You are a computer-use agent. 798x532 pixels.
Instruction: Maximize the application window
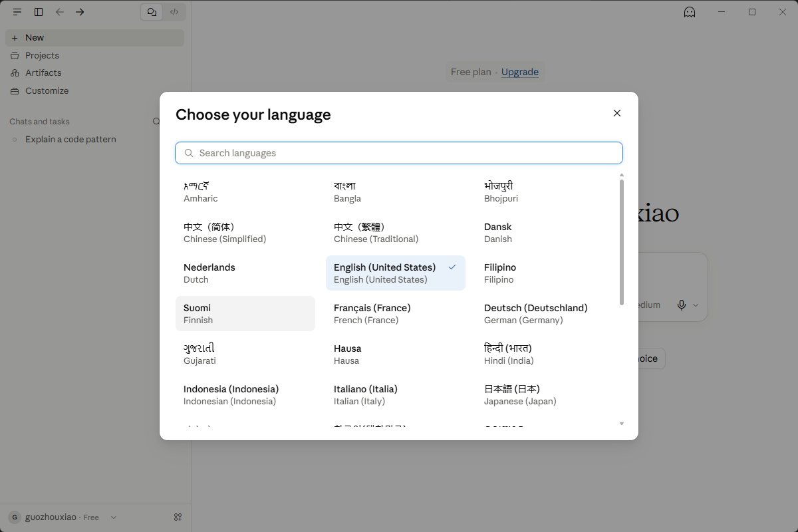click(x=752, y=12)
